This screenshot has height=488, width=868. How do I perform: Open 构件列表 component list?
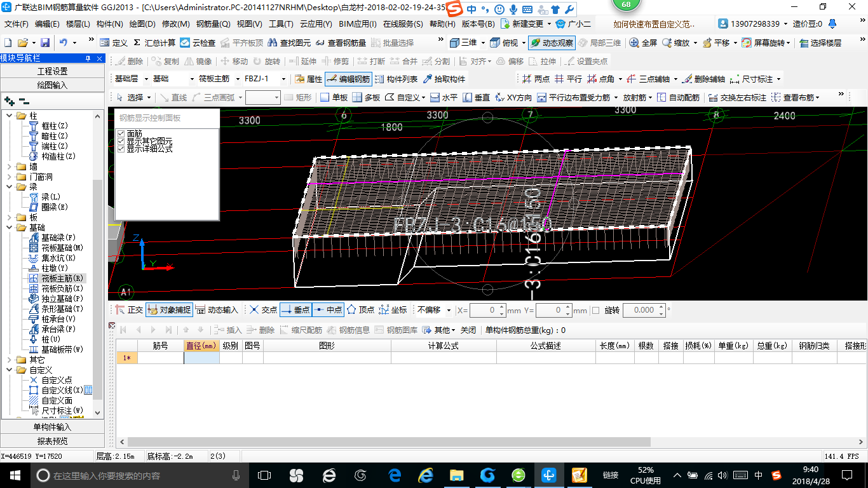(396, 79)
